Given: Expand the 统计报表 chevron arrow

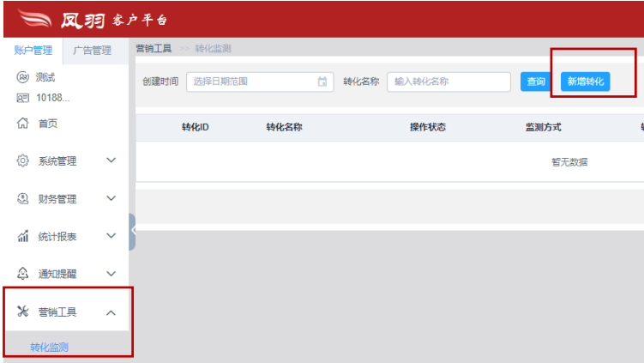Looking at the screenshot, I should click(x=111, y=237).
